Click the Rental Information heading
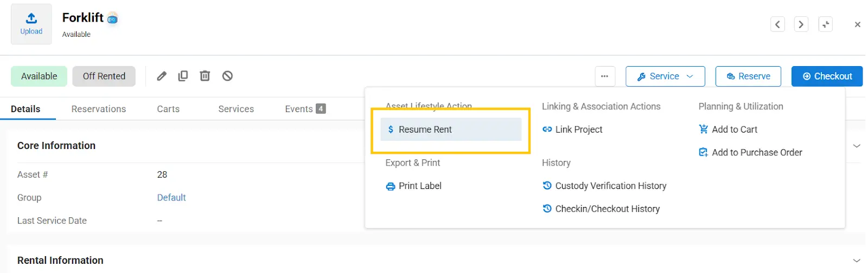 click(x=60, y=261)
